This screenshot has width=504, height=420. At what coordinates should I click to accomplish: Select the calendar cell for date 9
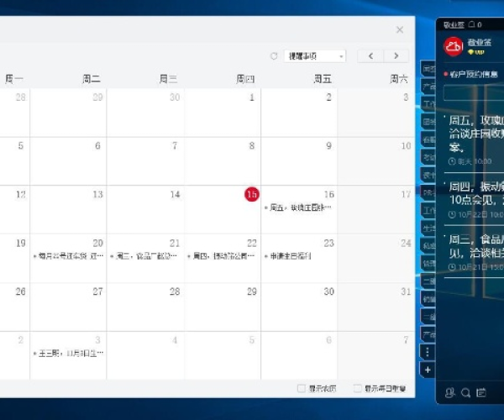click(299, 161)
